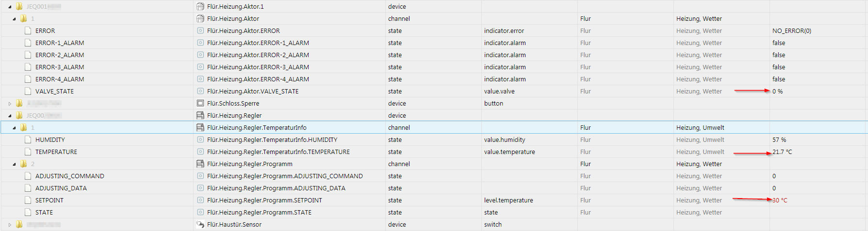Select the ADJUSTING_DATA tree entry
868x231 pixels.
pyautogui.click(x=61, y=188)
